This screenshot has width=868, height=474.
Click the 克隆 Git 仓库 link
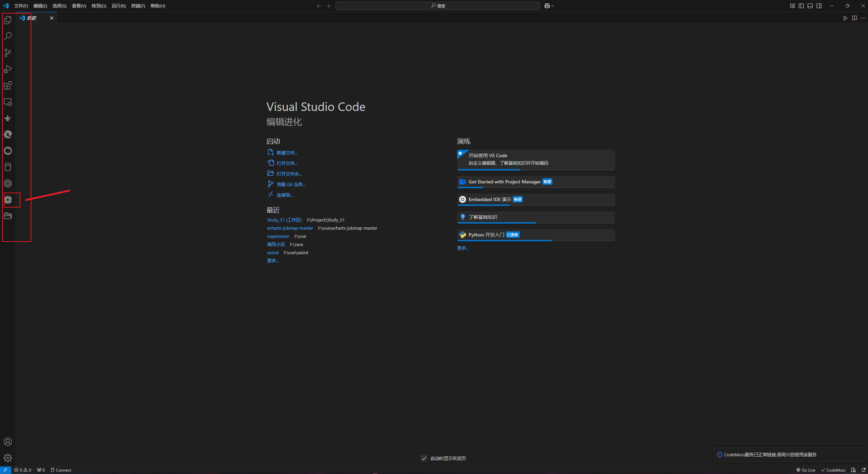[291, 184]
